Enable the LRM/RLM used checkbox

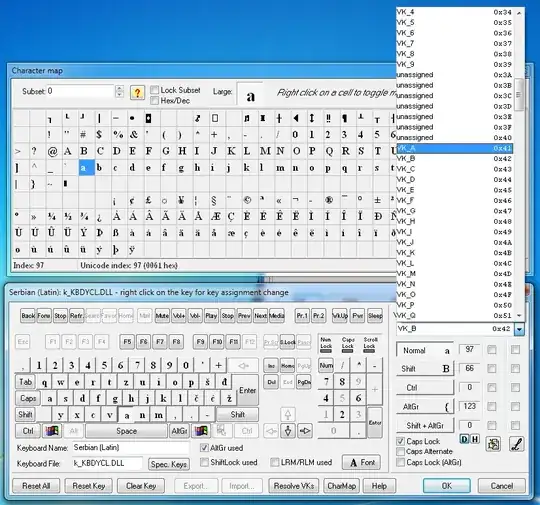pos(274,462)
